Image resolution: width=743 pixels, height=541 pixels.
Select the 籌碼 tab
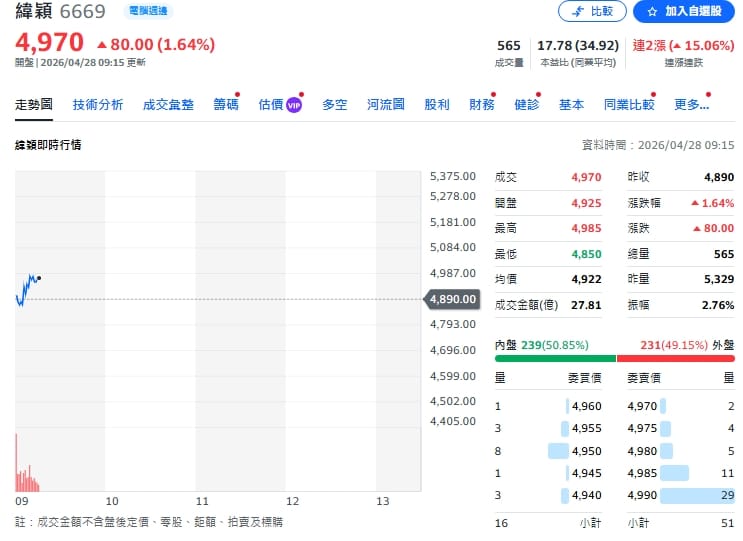[x=226, y=104]
